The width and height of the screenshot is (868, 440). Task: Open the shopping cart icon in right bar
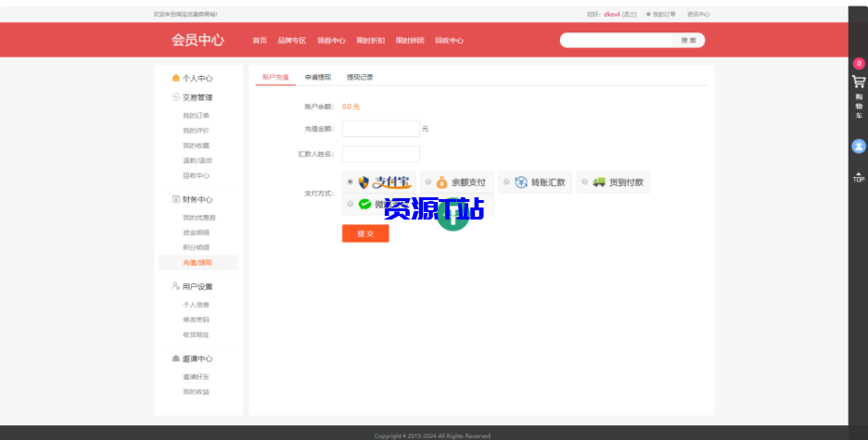click(859, 82)
